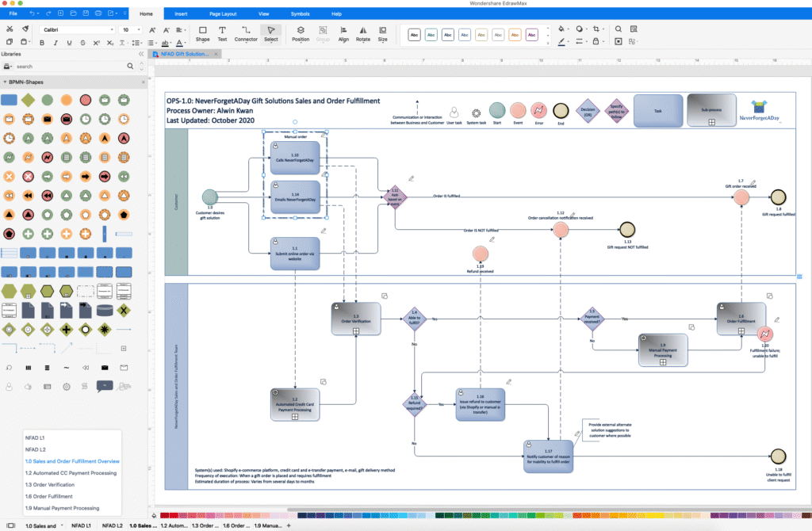Pick the gear service task shape in library
Image resolution: width=812 pixels, height=531 pixels.
[x=67, y=387]
